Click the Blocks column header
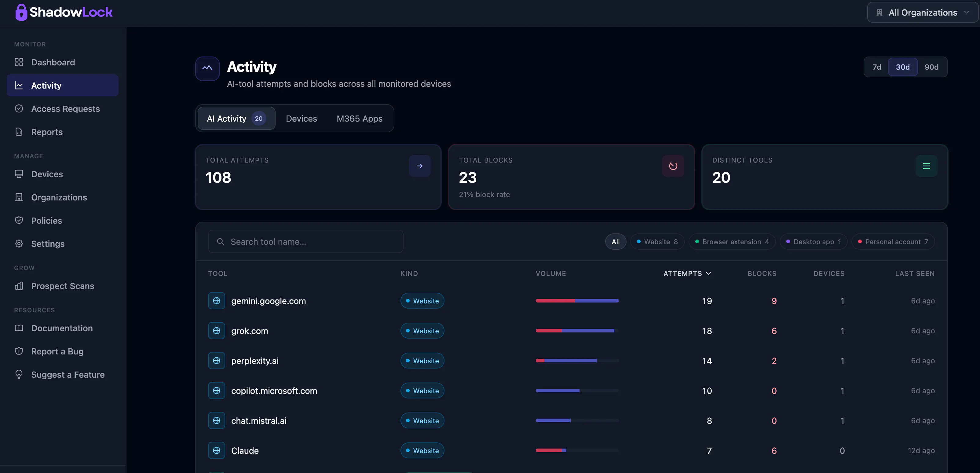 [x=762, y=273]
